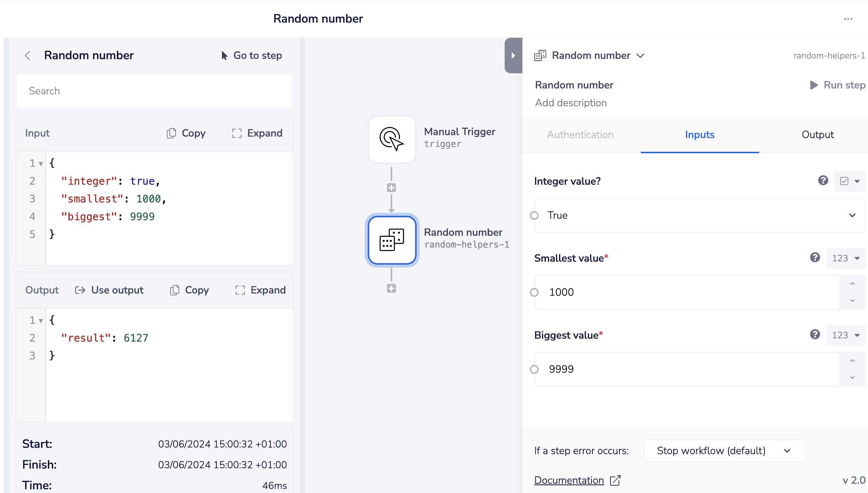This screenshot has width=868, height=493.
Task: Select the Random number dice node
Action: click(392, 240)
